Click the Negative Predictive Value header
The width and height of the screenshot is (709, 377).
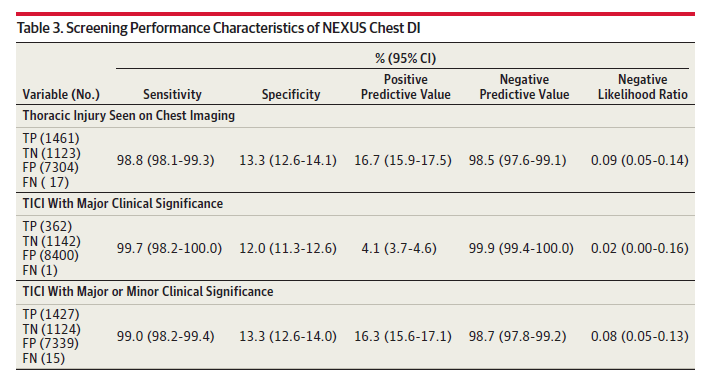(x=524, y=87)
